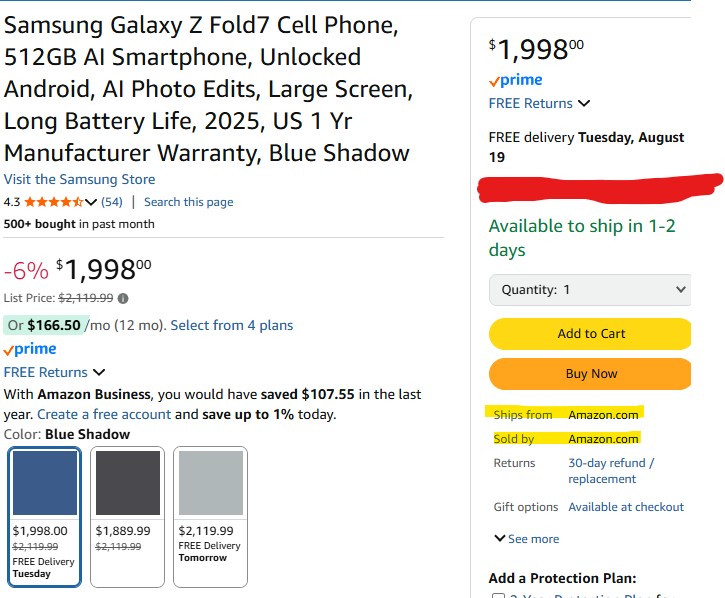Open the Select from 4 plans link
This screenshot has height=598, width=725.
point(231,325)
